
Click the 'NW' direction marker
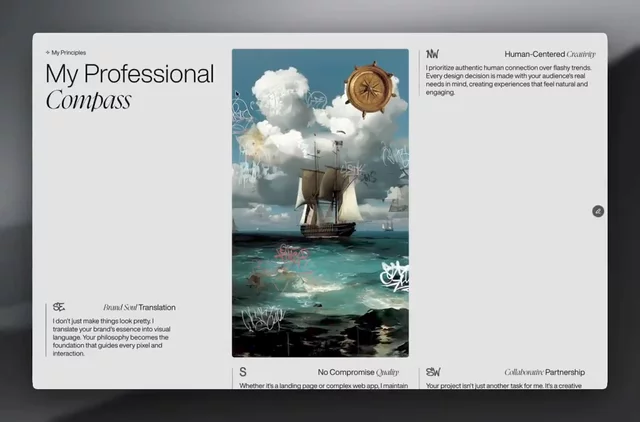coord(432,54)
